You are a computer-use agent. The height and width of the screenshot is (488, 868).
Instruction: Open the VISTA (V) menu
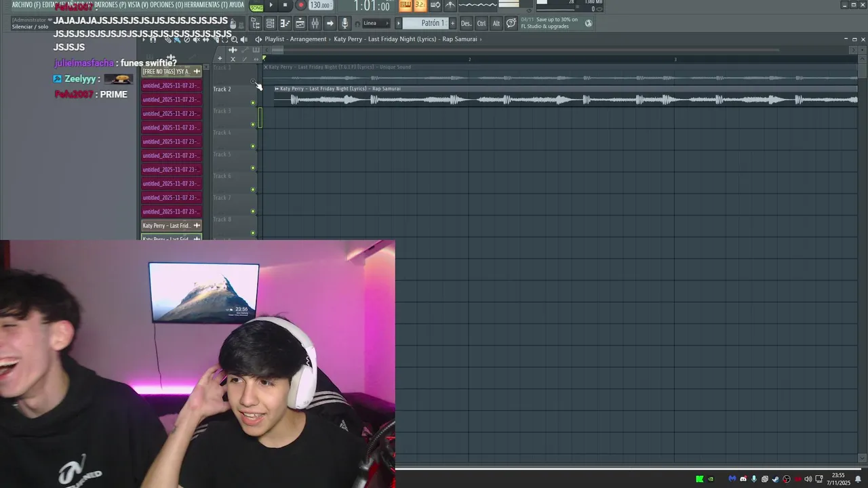[138, 5]
